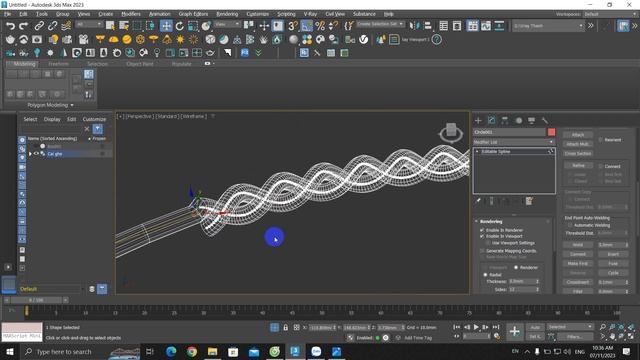The height and width of the screenshot is (360, 640).
Task: Click the help question-mark icon in toolbar
Action: tap(436, 39)
